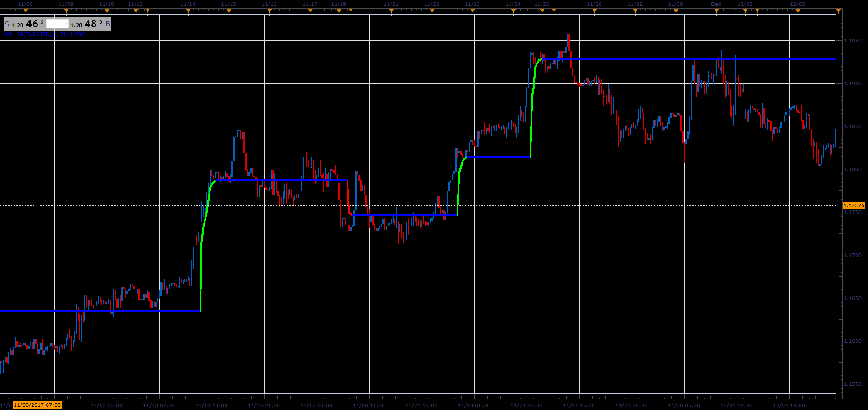Click the 12/01 12:00 bottom time label
Image resolution: width=868 pixels, height=410 pixels.
pos(736,405)
